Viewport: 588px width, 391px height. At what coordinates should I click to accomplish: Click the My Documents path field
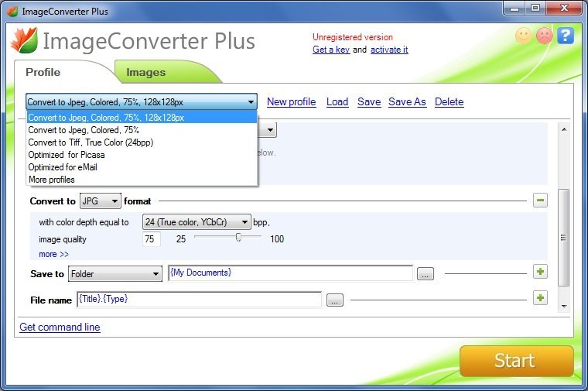290,273
